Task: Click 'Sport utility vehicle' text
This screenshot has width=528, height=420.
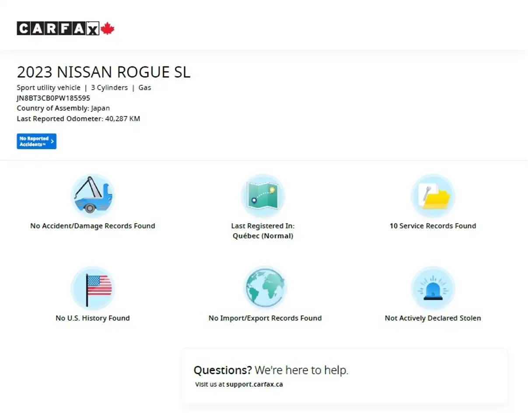Action: coord(49,87)
